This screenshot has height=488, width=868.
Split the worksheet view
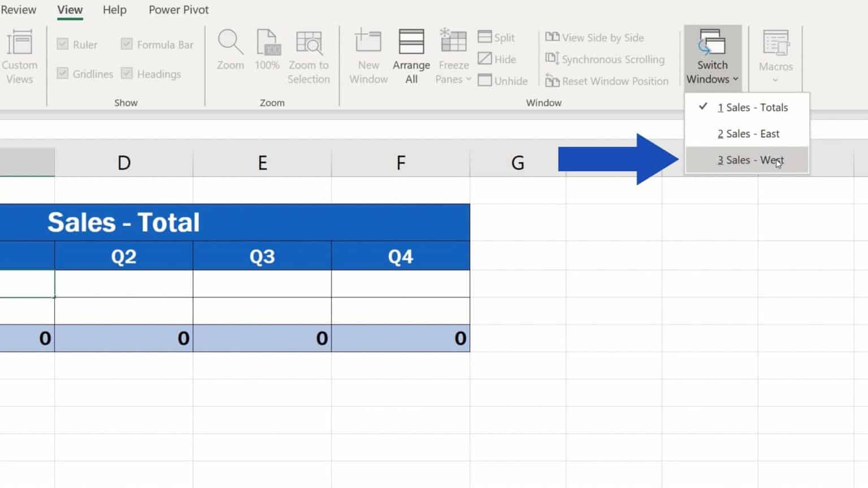(497, 37)
